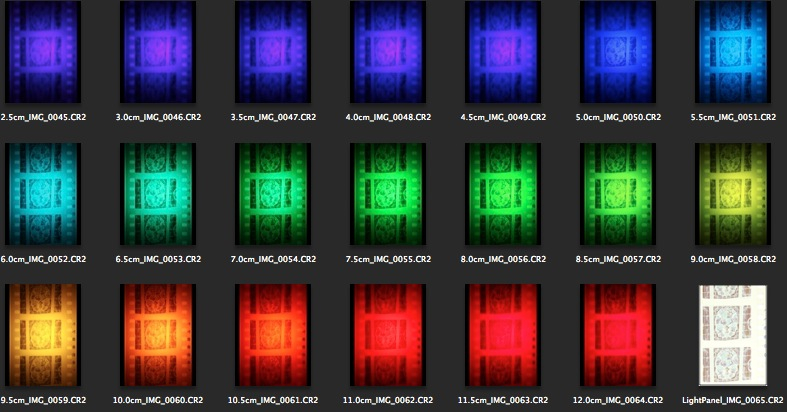The height and width of the screenshot is (412, 787).
Task: Click the 7.5cm_IMG_0055.CR2 thumbnail image
Action: coord(388,193)
